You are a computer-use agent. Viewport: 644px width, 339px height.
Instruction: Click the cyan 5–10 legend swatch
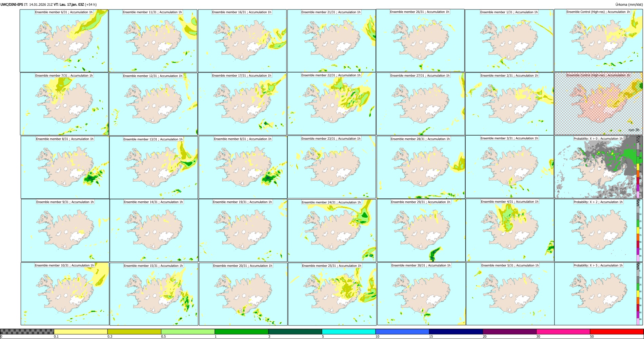coord(349,332)
